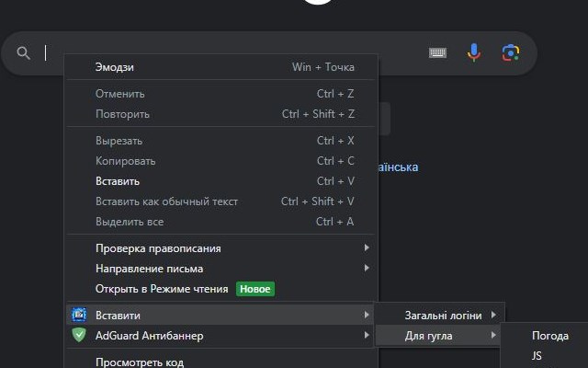Choose Вставить from the context menu
The height and width of the screenshot is (368, 588).
pos(118,181)
